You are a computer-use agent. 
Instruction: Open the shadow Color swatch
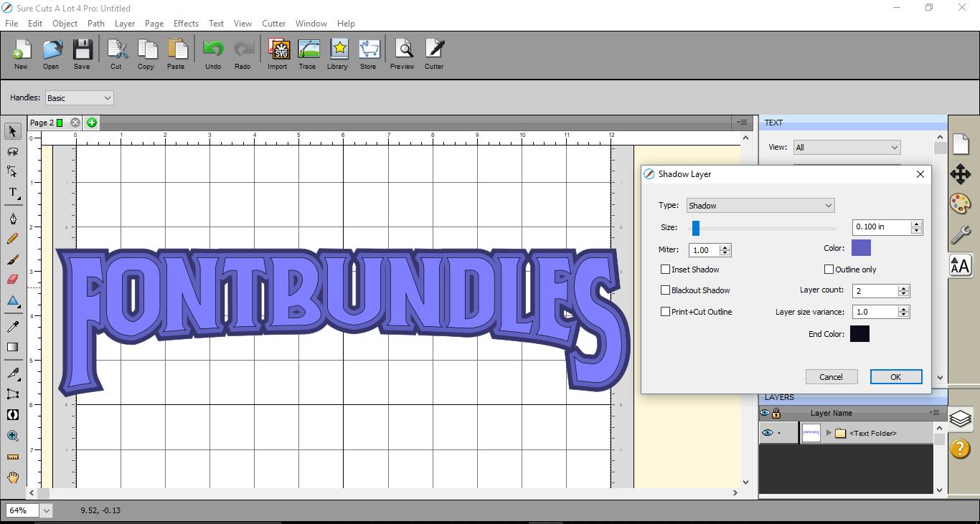coord(861,248)
